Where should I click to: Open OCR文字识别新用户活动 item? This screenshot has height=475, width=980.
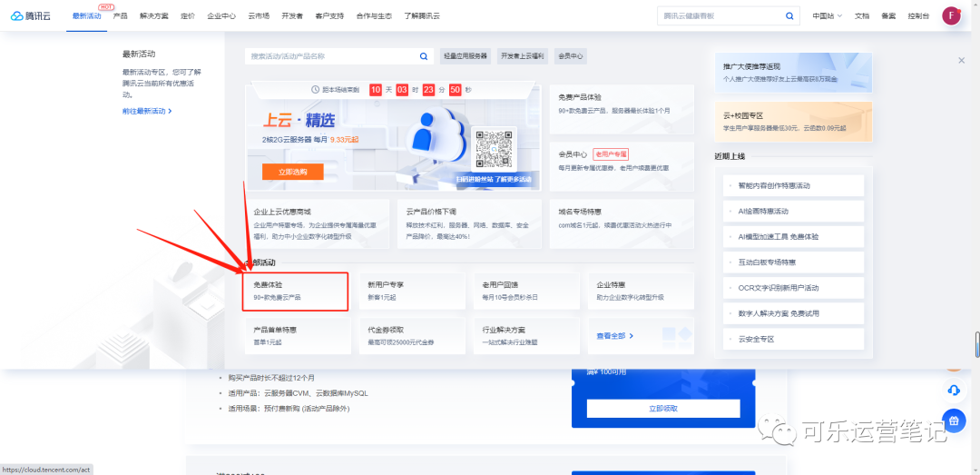[x=793, y=288]
